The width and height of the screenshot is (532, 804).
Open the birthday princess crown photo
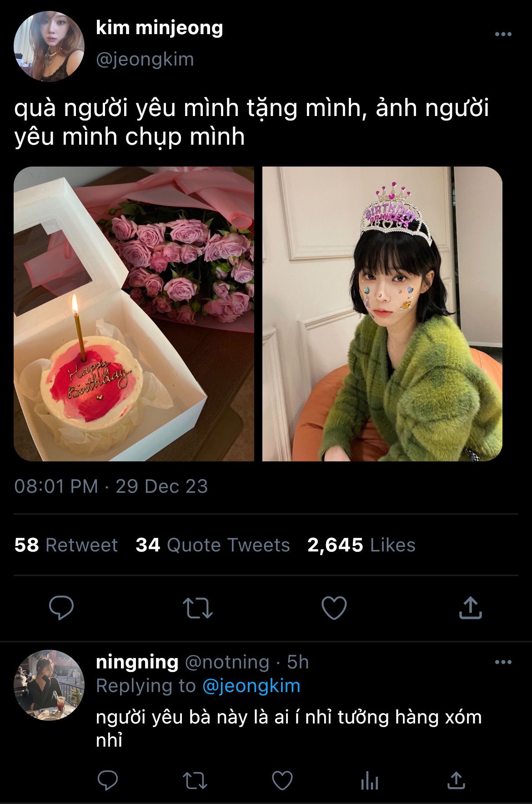click(382, 314)
